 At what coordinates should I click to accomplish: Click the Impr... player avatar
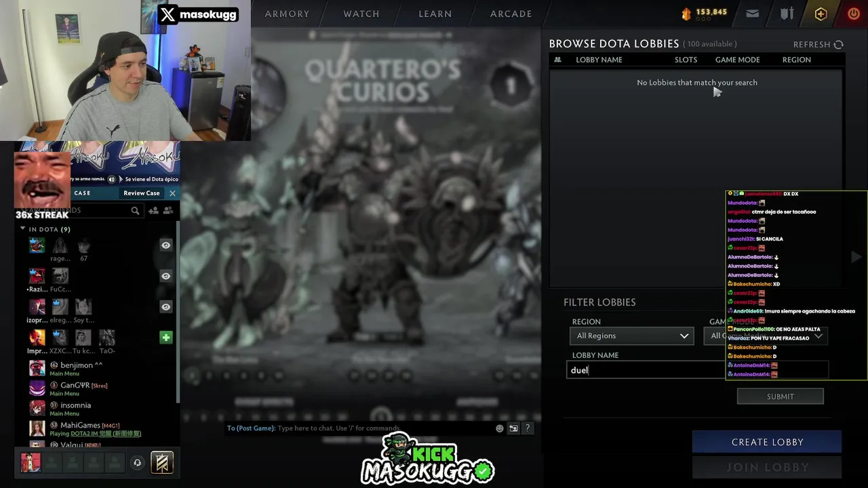pos(37,338)
